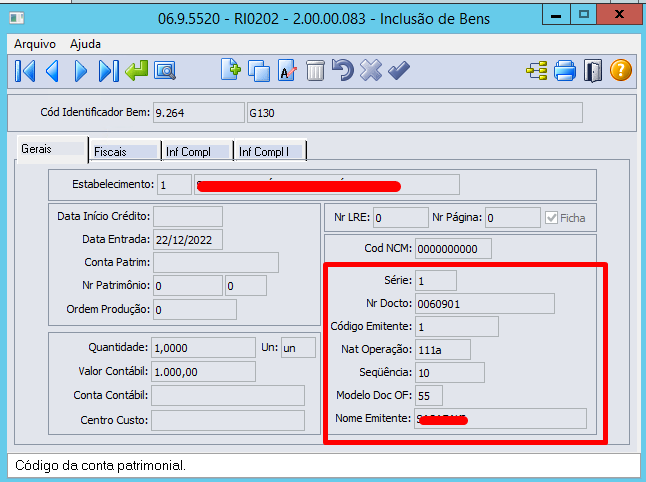Click the Conta Patrim field
This screenshot has height=482, width=646.
point(216,262)
